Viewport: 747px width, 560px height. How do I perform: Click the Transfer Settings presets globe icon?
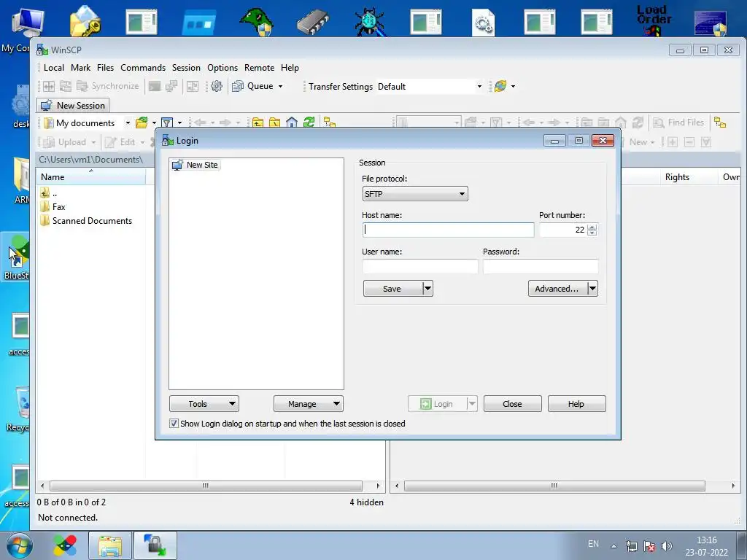click(x=500, y=86)
